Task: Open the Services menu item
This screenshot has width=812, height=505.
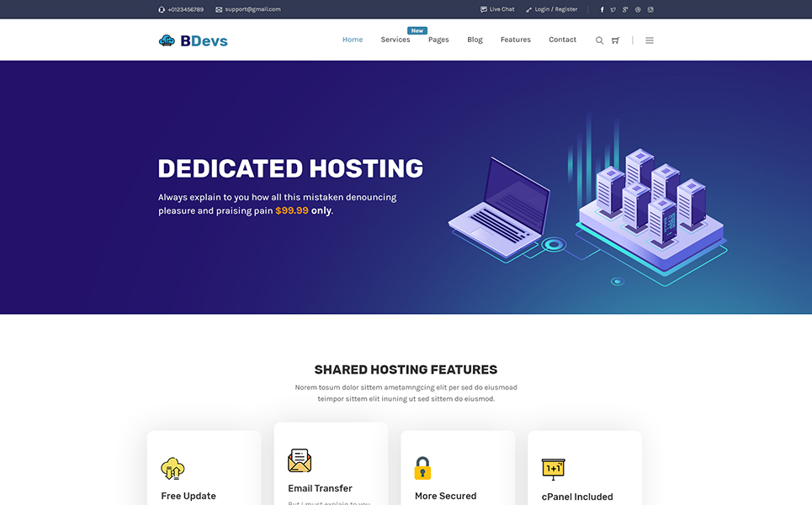Action: click(395, 40)
